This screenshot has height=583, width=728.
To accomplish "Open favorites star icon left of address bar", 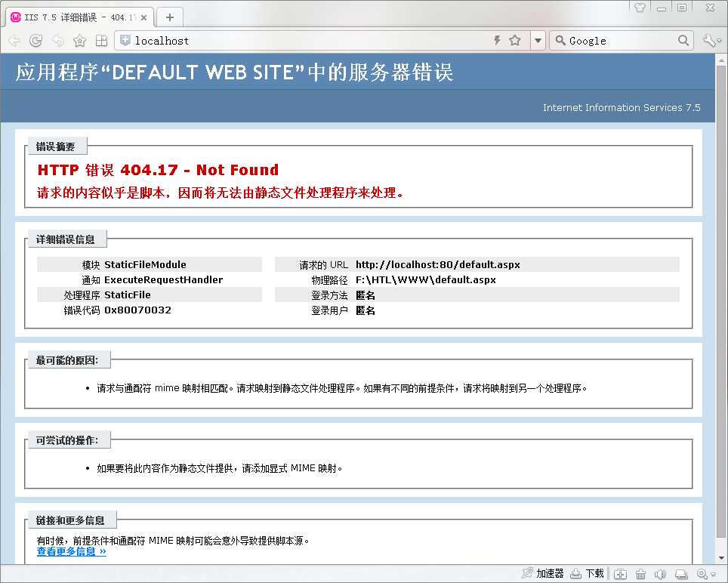I will (x=80, y=41).
